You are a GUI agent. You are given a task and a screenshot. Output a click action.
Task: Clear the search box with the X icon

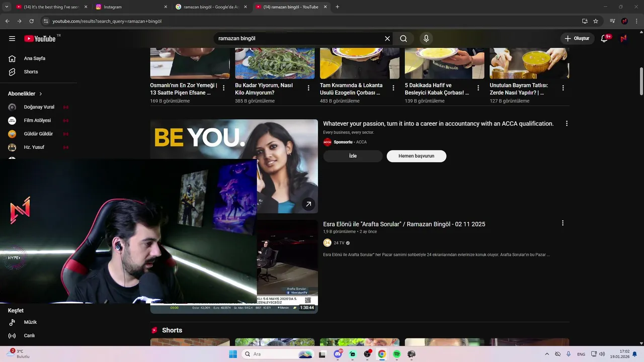click(x=387, y=39)
